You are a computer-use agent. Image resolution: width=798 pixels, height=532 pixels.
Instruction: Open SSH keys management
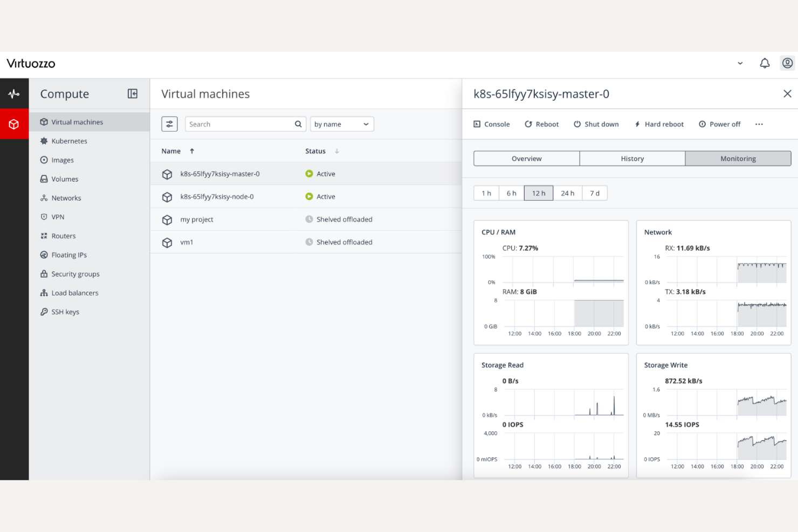[x=65, y=312]
